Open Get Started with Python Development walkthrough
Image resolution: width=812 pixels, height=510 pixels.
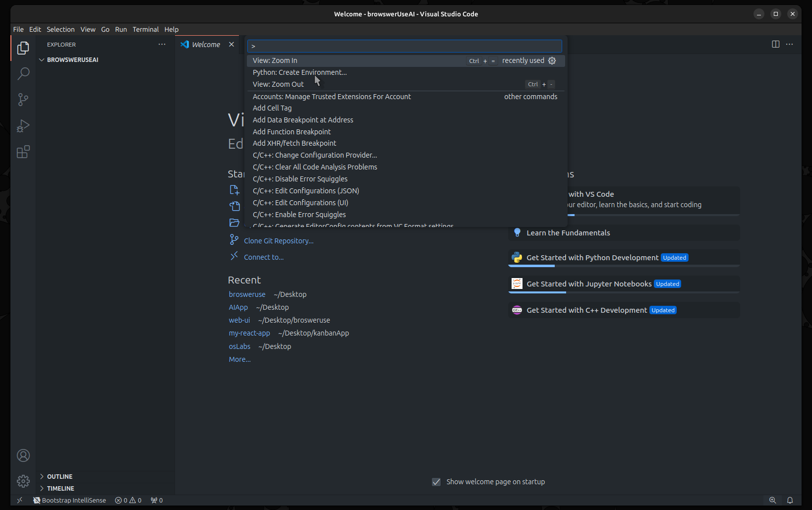[624, 258]
